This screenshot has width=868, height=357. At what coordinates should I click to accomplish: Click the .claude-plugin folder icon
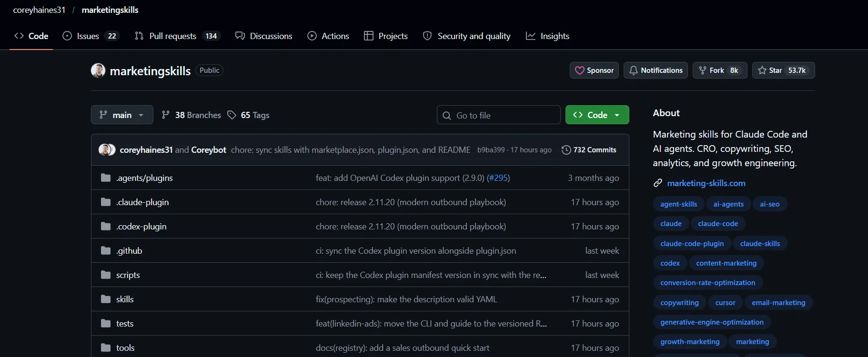(x=106, y=202)
